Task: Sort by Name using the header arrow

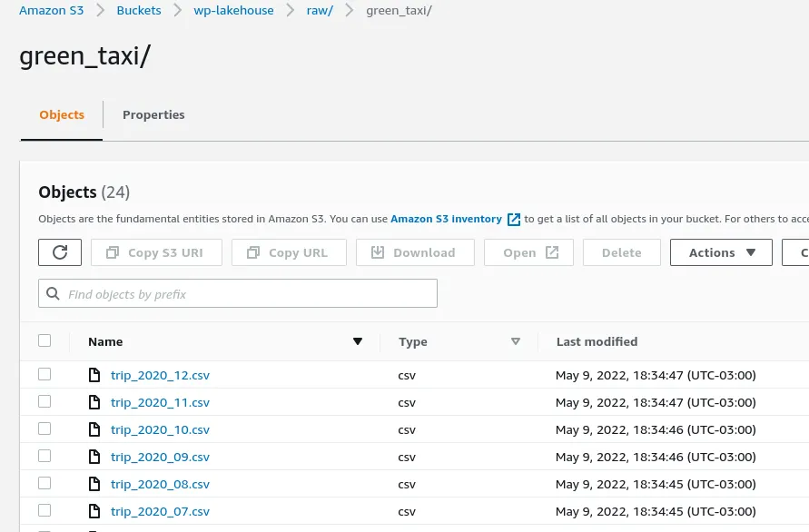Action: (x=358, y=341)
